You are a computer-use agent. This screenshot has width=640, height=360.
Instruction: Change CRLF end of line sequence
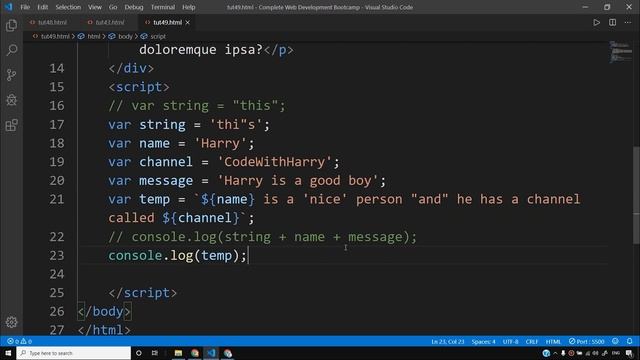coord(532,341)
